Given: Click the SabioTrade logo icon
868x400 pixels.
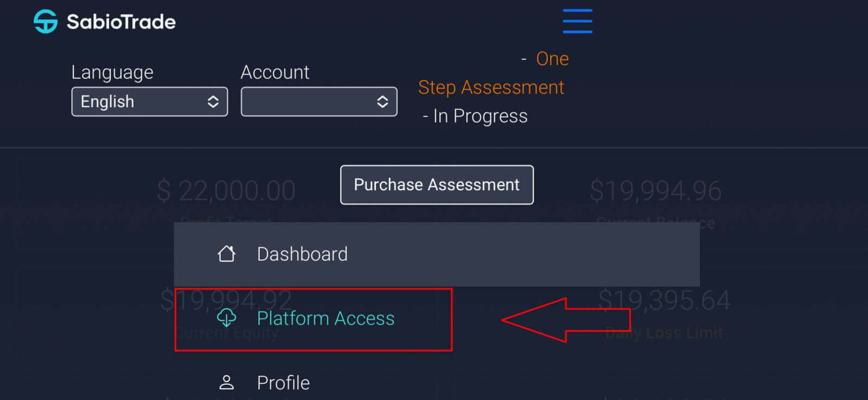Looking at the screenshot, I should click(46, 21).
